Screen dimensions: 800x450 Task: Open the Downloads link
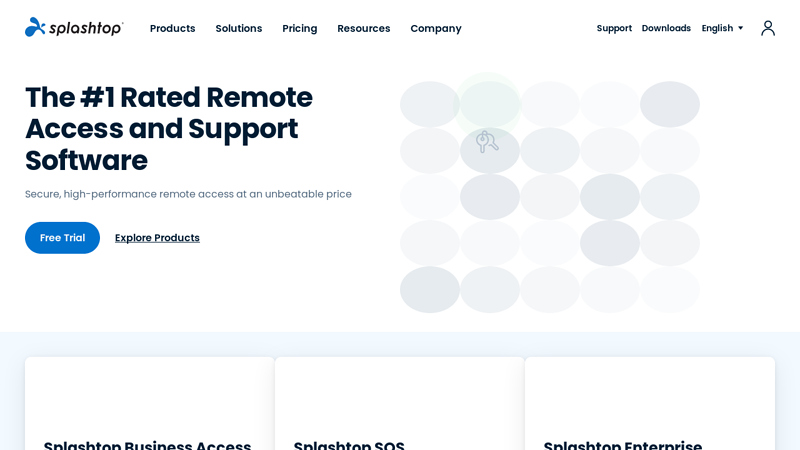[666, 28]
